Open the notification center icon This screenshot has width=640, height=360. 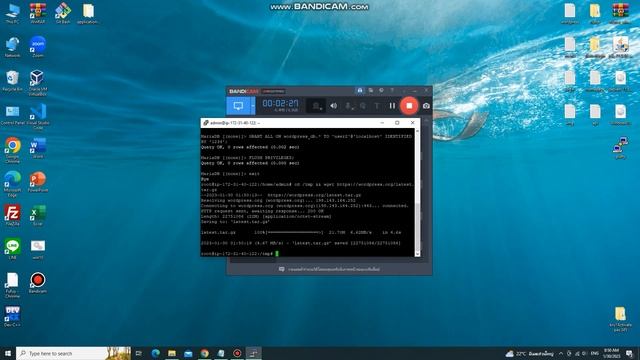pyautogui.click(x=630, y=353)
